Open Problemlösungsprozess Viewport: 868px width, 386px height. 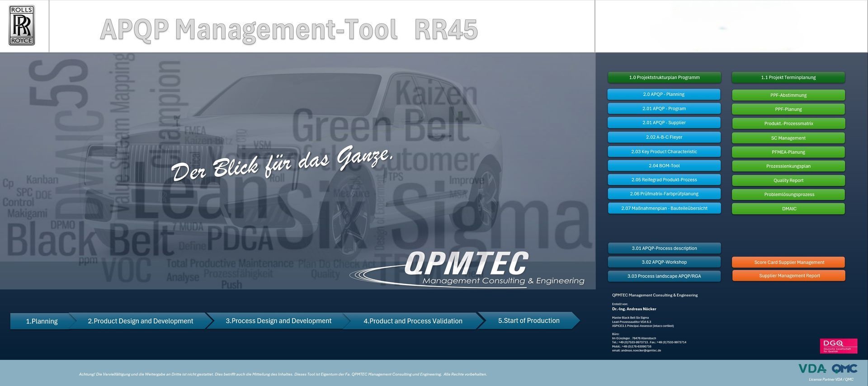[x=788, y=194]
